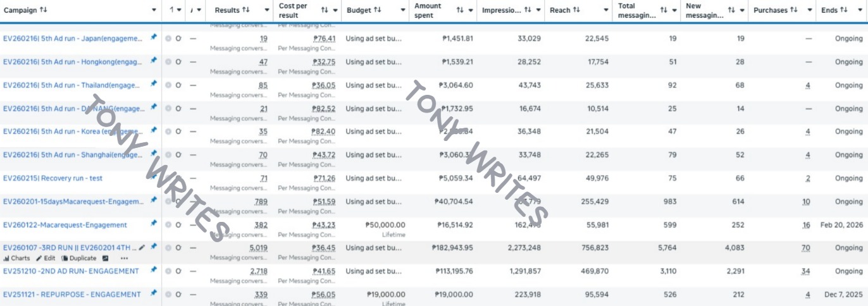868x306 pixels.
Task: Sort by Total messaging column arrows
Action: [x=664, y=10]
